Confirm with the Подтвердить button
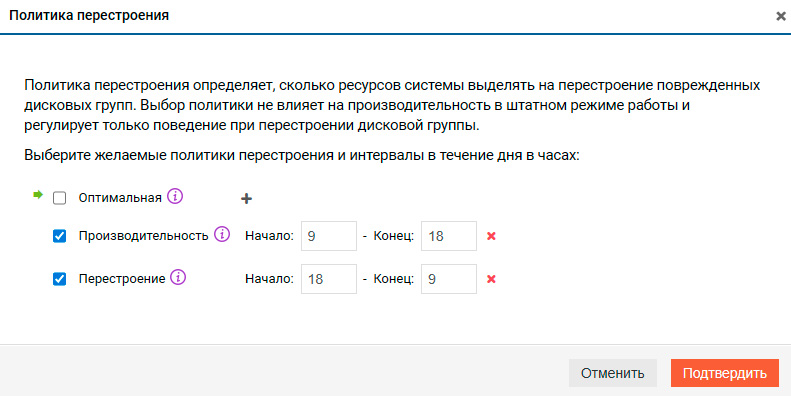The image size is (791, 396). coord(725,373)
